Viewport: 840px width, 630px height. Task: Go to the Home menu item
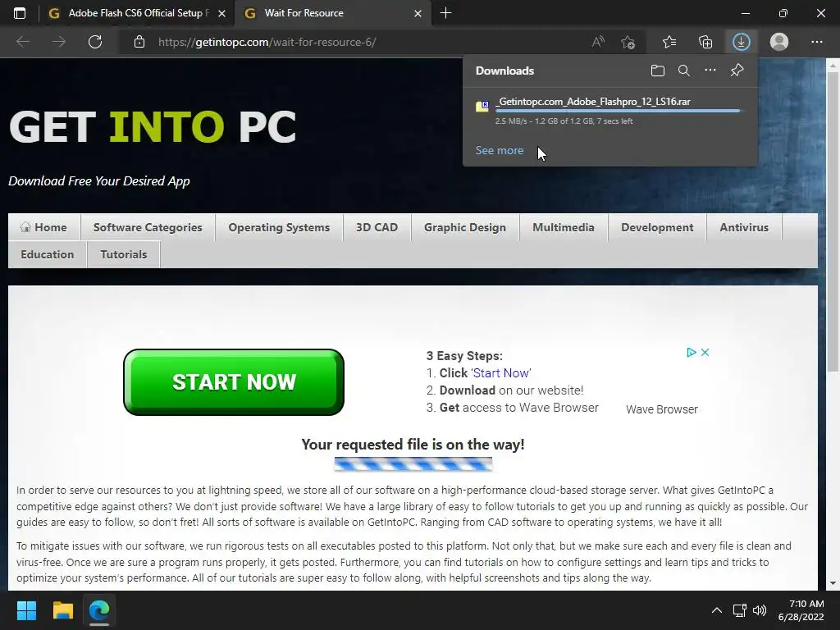tap(44, 227)
